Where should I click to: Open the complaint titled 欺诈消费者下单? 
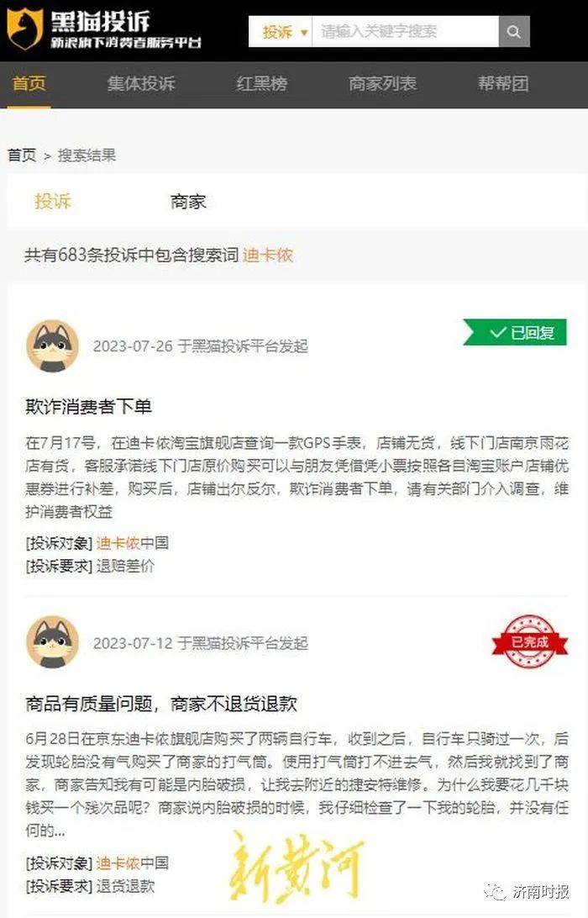coord(89,406)
